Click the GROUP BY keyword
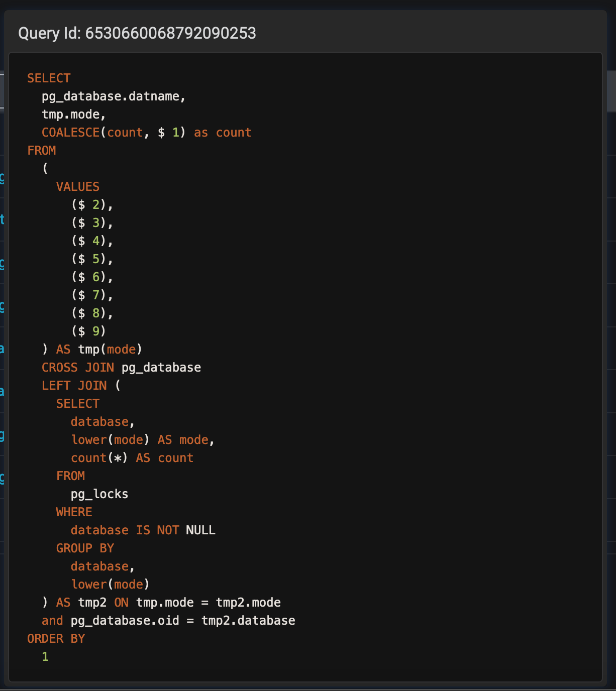The width and height of the screenshot is (616, 691). [x=85, y=548]
